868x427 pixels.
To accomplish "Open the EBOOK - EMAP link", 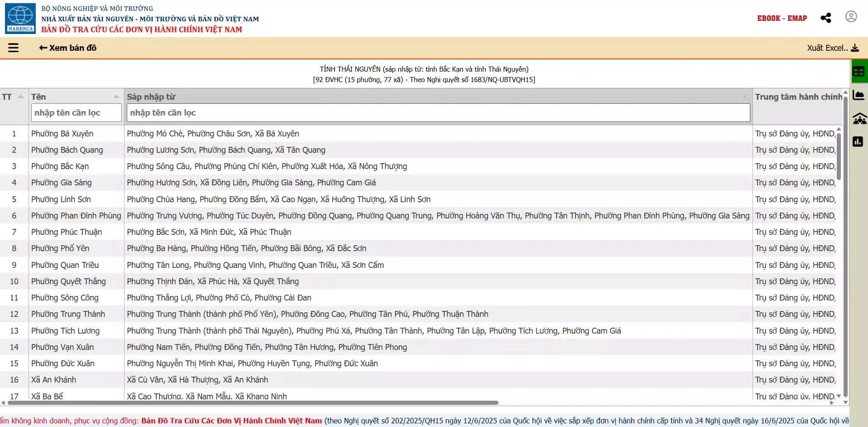I will tap(782, 18).
